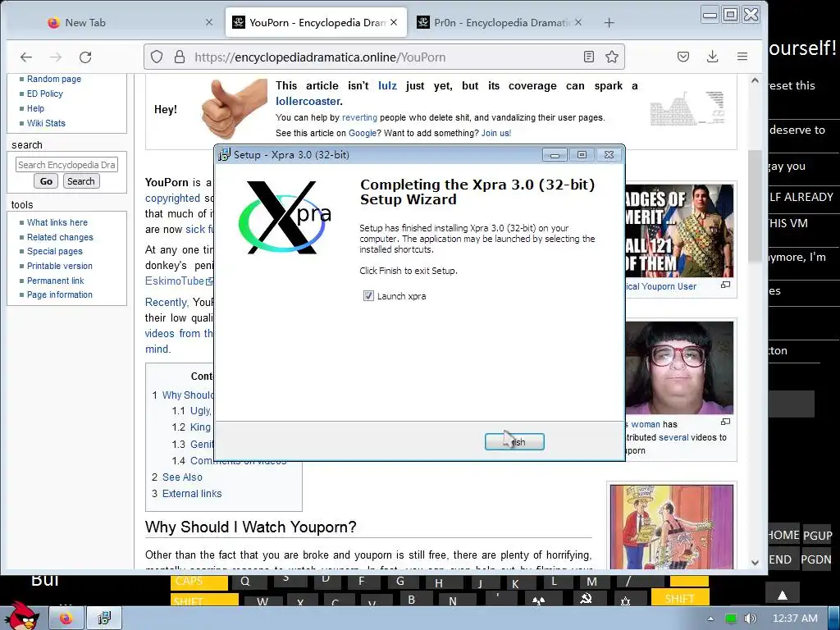Open the Pocket save icon
Screen dimensions: 840x630
(x=683, y=57)
